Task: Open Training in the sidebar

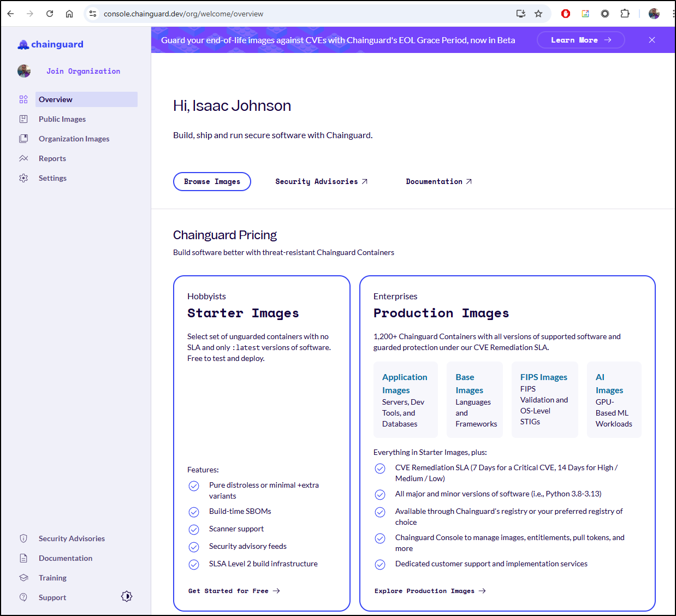Action: [x=52, y=578]
